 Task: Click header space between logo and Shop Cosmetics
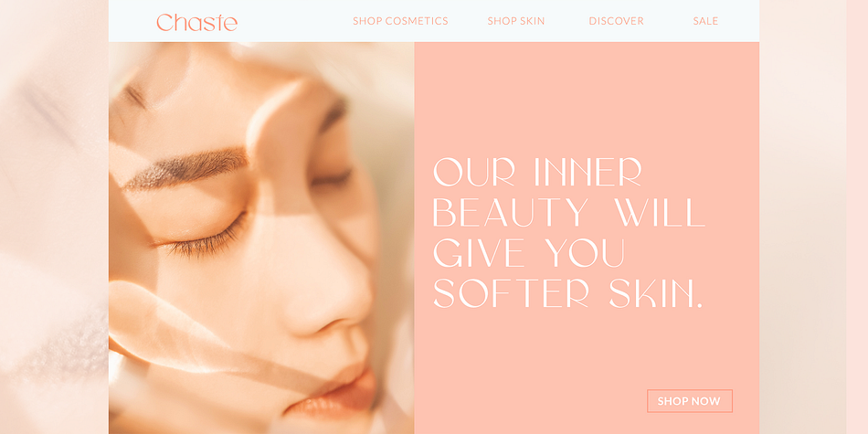pos(295,21)
